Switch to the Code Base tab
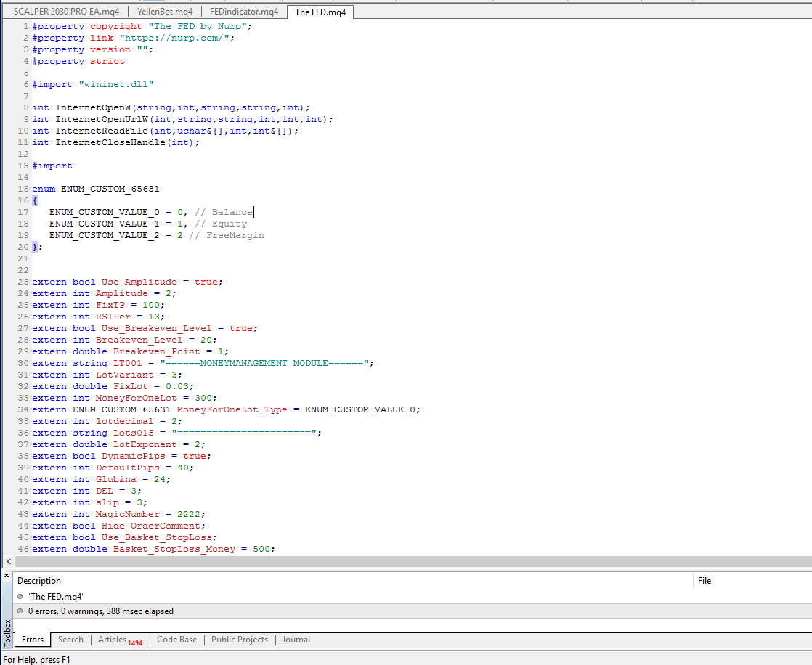This screenshot has height=665, width=812. click(x=177, y=640)
